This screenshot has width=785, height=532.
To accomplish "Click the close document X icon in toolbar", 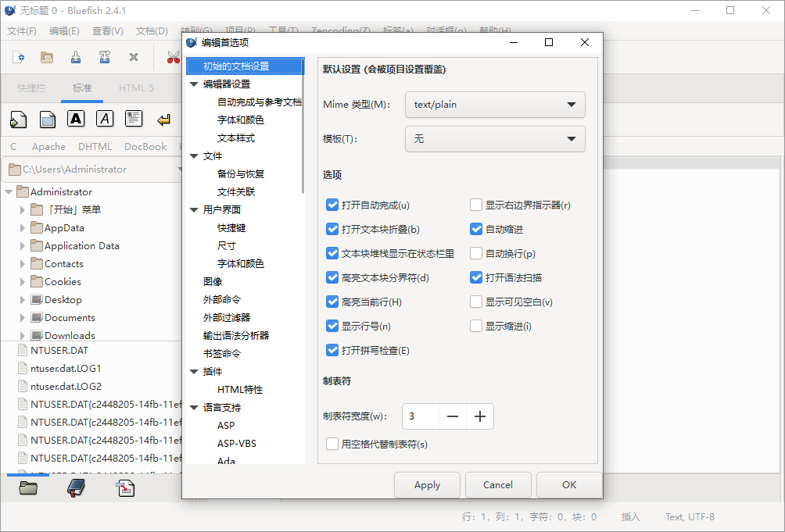I will pyautogui.click(x=133, y=57).
